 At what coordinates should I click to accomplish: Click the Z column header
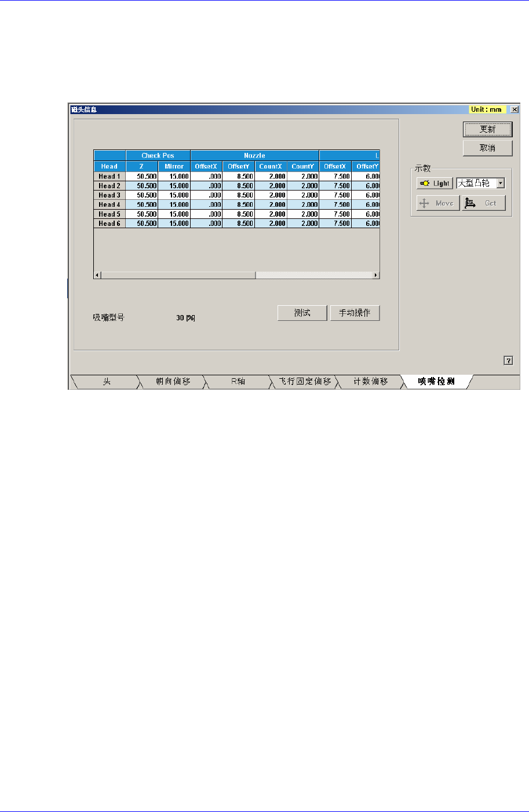(x=142, y=166)
